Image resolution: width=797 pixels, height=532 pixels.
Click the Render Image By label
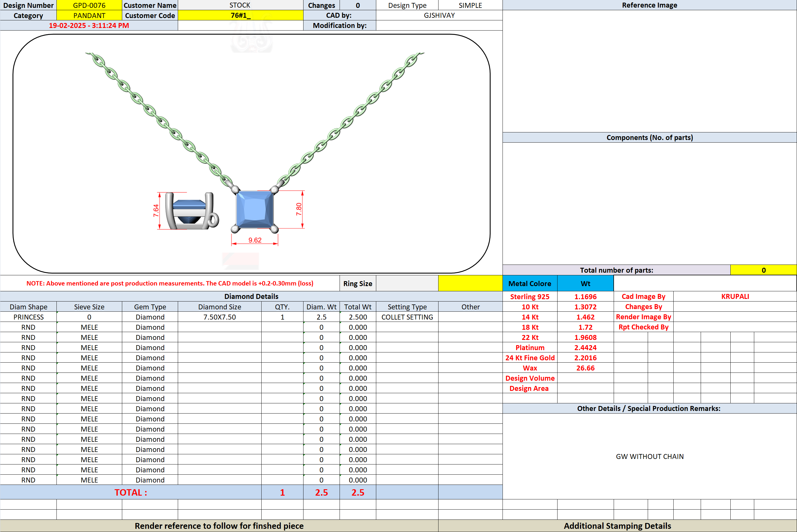click(x=643, y=317)
